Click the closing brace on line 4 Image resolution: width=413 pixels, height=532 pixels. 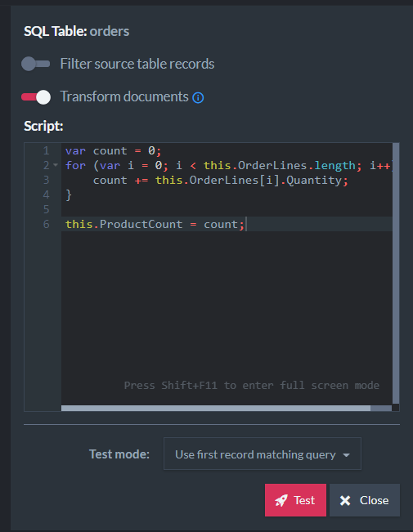(68, 194)
